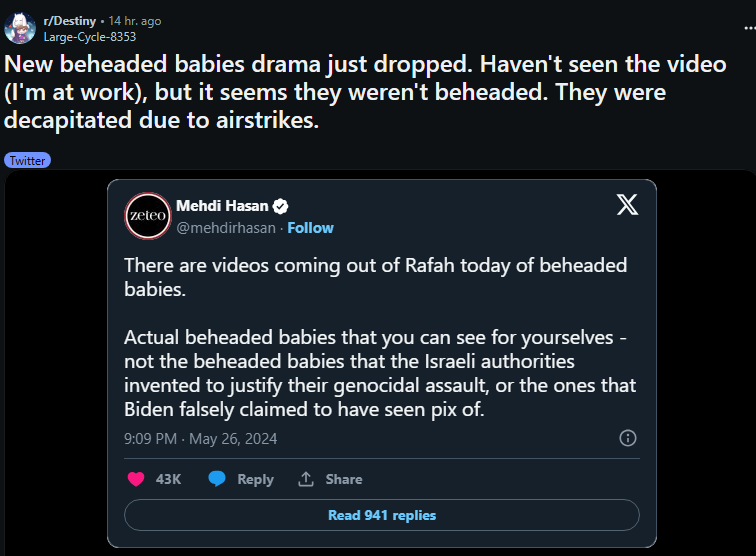Read 941 replies on the tweet
The width and height of the screenshot is (756, 556).
point(382,515)
